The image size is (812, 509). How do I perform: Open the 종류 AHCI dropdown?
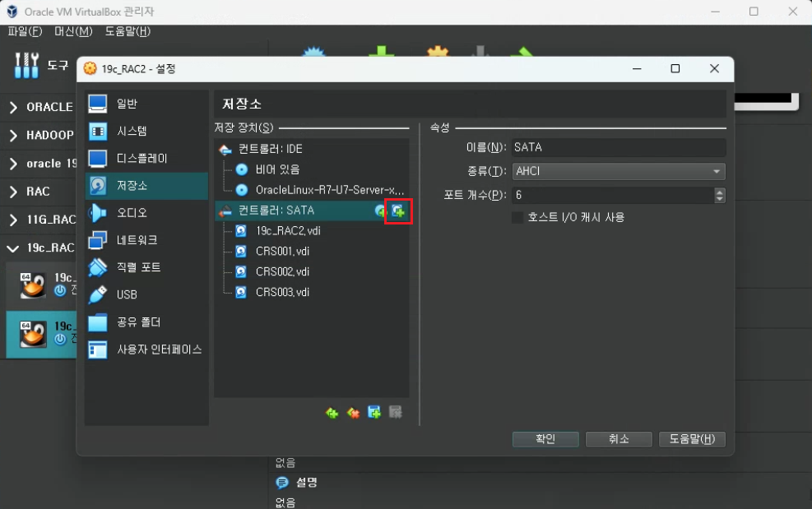[x=619, y=171]
